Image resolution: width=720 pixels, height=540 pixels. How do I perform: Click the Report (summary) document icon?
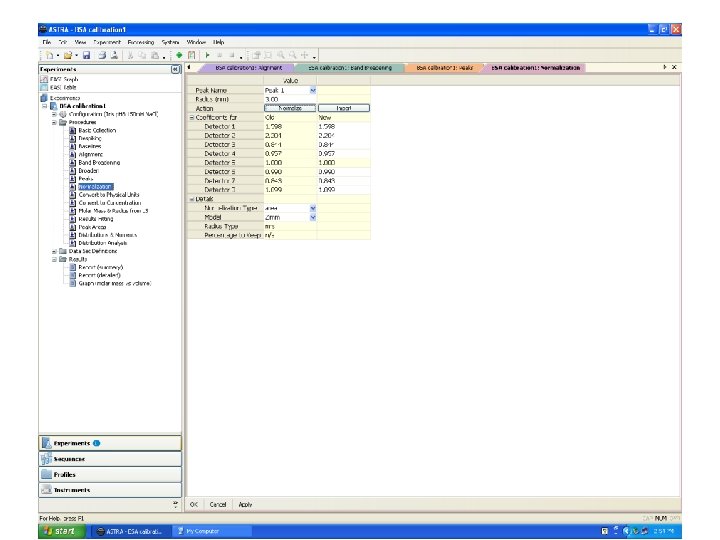coord(73,267)
